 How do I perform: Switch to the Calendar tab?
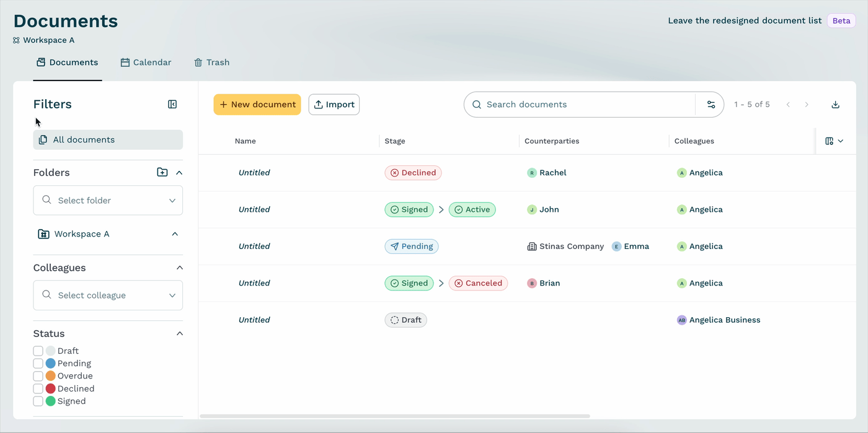pyautogui.click(x=146, y=63)
